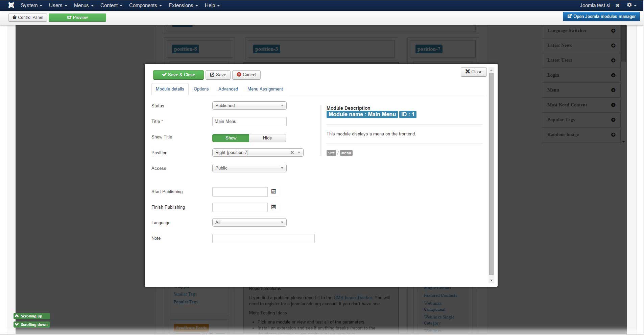The image size is (644, 335).
Task: Open the Content menu
Action: [x=111, y=5]
